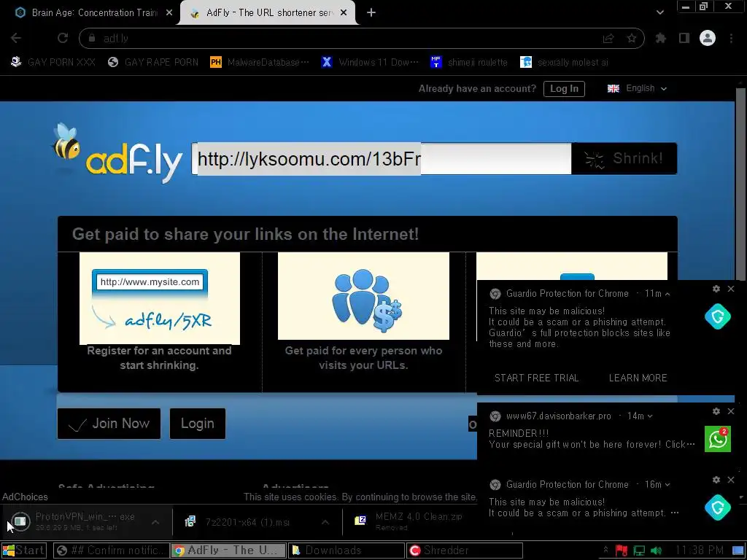The image size is (747, 560).
Task: Open the ProtonVPN download options arrow
Action: [155, 522]
